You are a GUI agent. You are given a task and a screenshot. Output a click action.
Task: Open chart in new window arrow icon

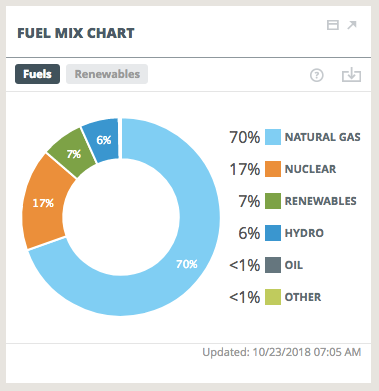click(352, 25)
